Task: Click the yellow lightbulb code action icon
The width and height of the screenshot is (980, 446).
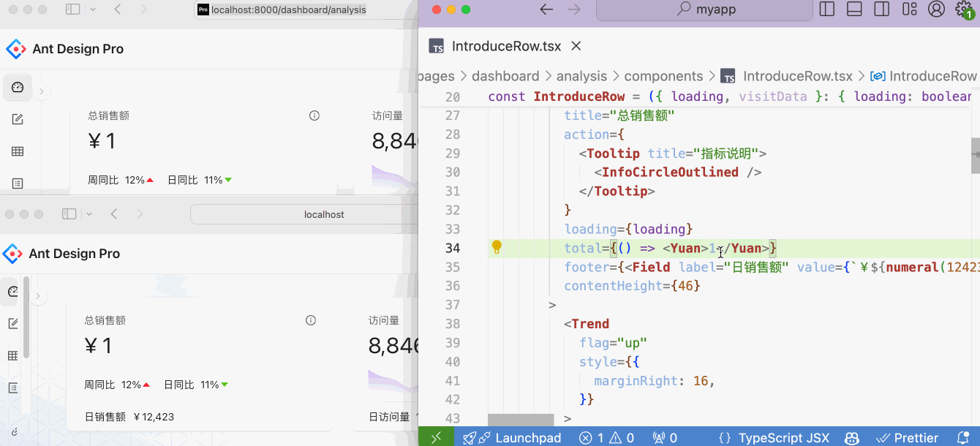Action: click(497, 247)
